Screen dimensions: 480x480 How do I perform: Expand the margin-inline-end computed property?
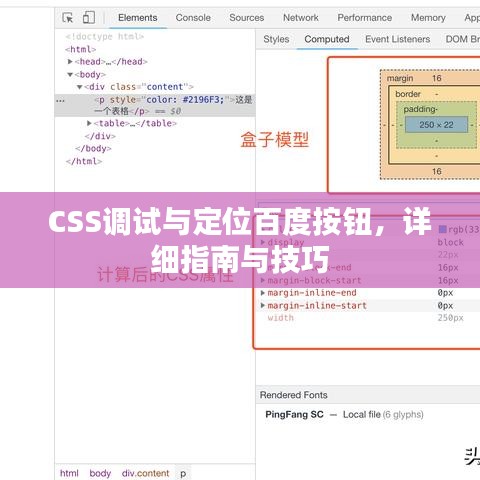263,293
